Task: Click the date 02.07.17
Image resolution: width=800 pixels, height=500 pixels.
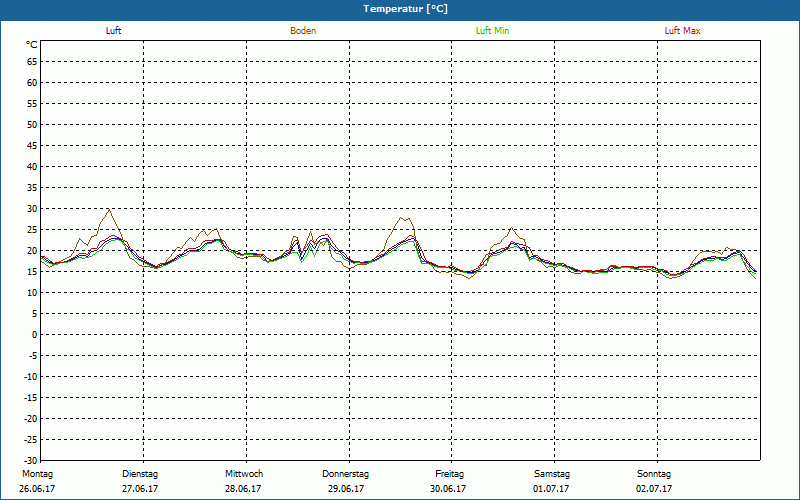Action: point(654,489)
